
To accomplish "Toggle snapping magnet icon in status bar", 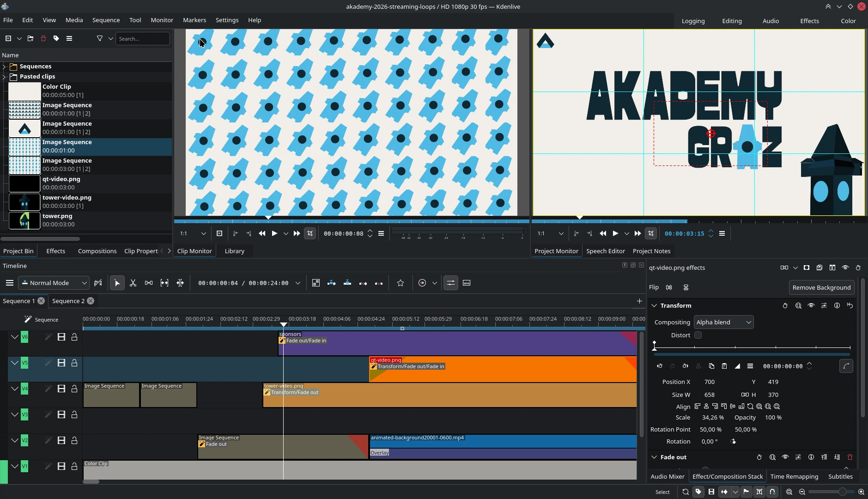I will [772, 492].
